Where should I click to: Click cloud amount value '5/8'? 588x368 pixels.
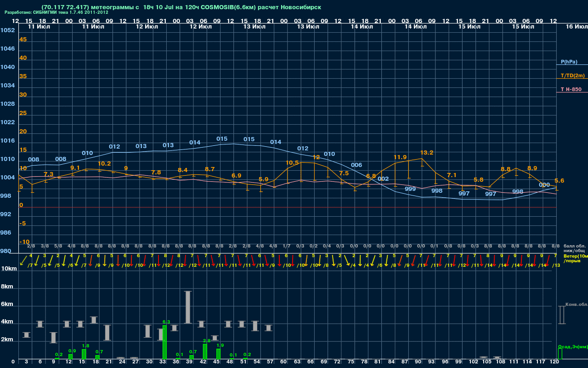click(58, 247)
